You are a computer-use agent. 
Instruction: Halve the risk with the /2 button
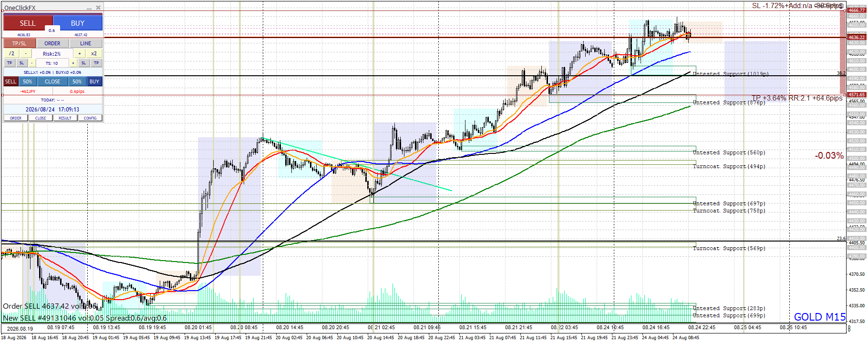(11, 53)
